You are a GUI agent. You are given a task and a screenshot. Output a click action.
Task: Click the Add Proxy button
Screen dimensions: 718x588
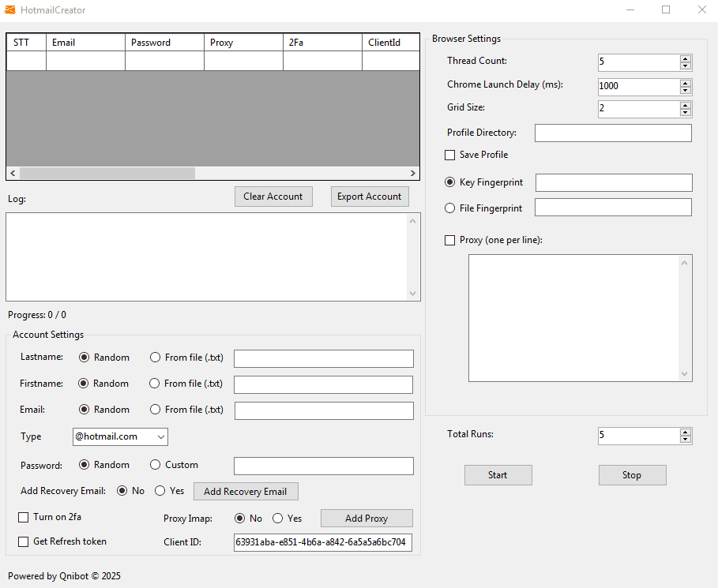point(367,519)
